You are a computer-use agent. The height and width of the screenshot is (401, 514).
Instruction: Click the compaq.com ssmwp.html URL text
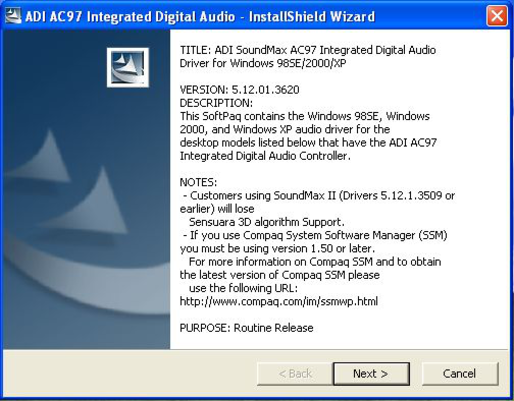[279, 301]
